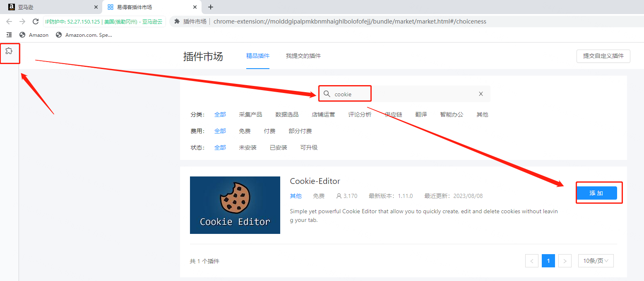Click the browser address bar URL
Image resolution: width=644 pixels, height=281 pixels.
point(350,21)
